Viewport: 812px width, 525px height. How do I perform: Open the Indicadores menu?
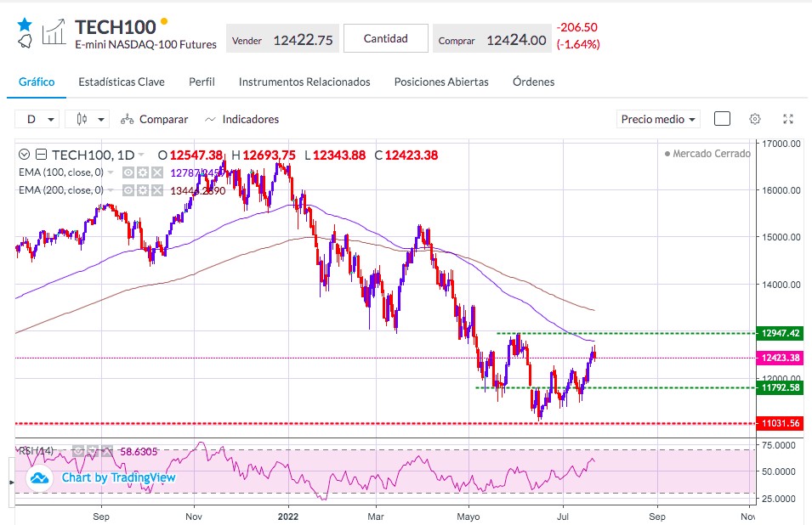pos(241,120)
